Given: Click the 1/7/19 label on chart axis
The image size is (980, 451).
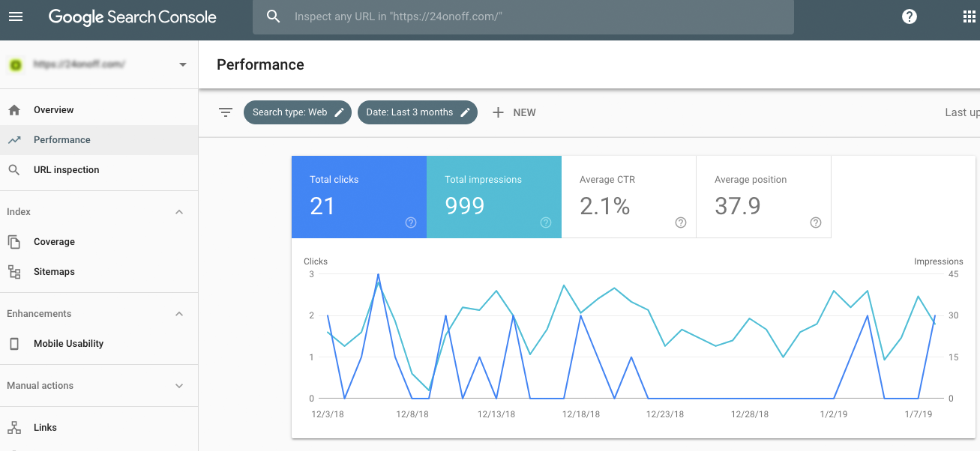Looking at the screenshot, I should (x=919, y=414).
